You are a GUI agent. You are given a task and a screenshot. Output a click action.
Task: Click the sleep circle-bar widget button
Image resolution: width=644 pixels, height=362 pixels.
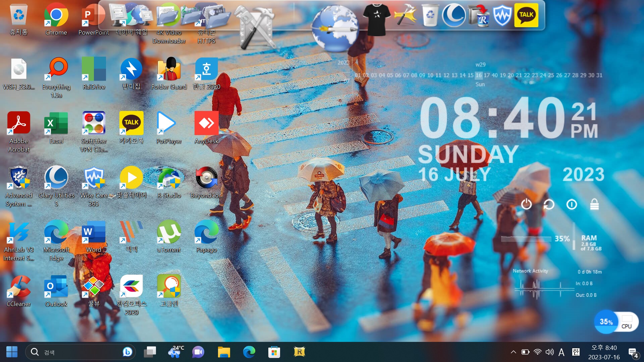point(572,204)
